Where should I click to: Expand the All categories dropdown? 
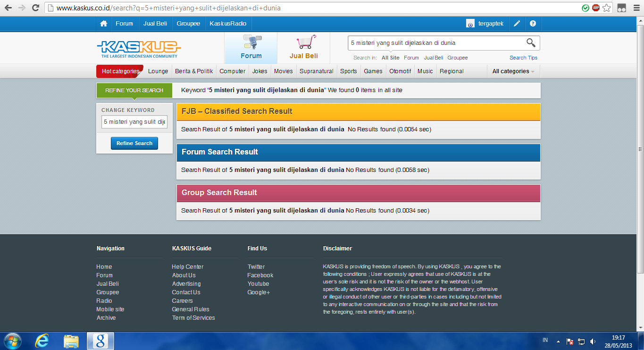(x=513, y=71)
